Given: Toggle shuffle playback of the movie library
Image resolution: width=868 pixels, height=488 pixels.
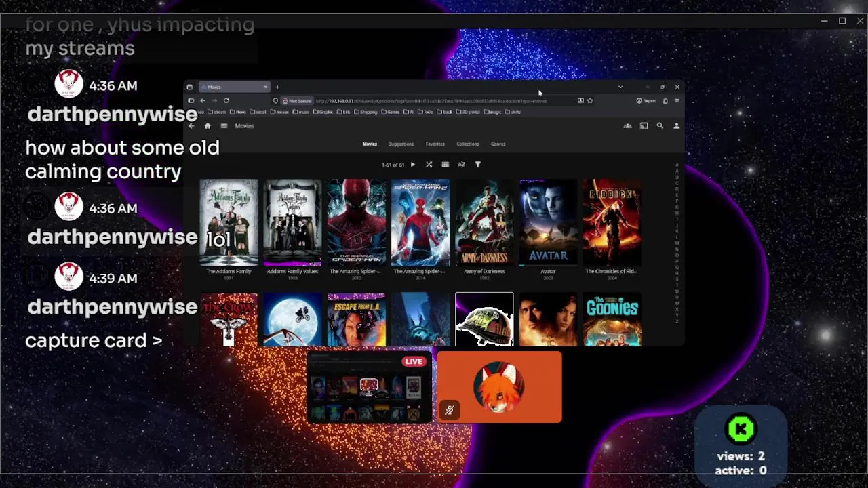Looking at the screenshot, I should point(429,165).
